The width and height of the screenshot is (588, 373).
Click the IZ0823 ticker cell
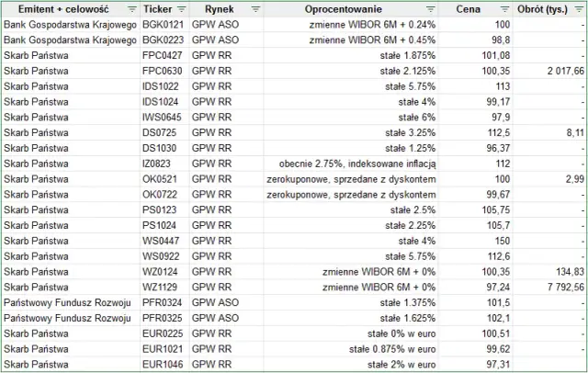[165, 164]
